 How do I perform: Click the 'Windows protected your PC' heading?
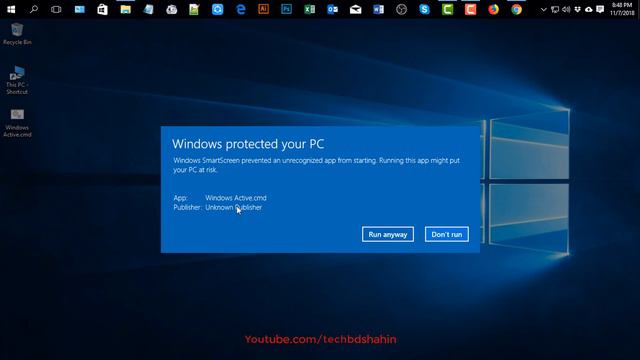point(248,144)
